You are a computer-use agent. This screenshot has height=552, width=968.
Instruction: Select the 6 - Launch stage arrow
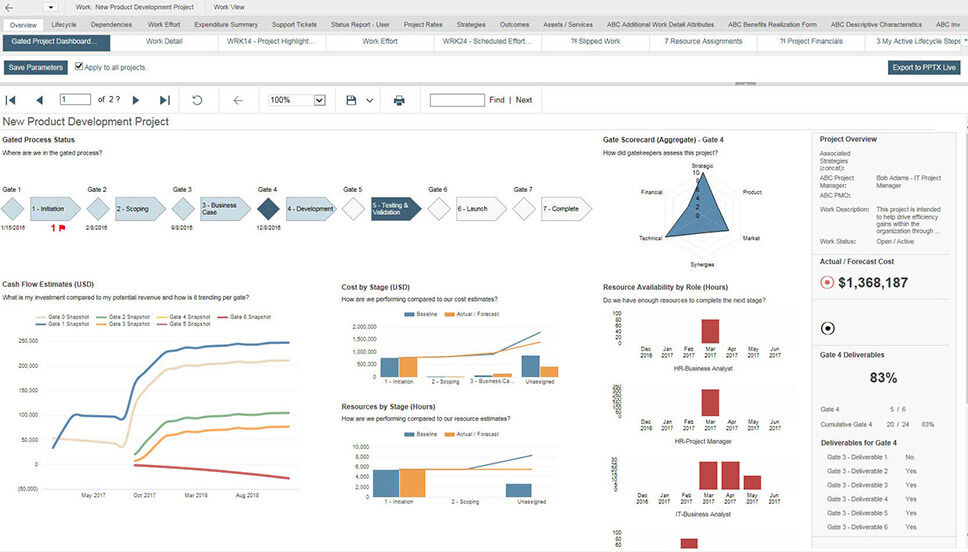pos(481,209)
